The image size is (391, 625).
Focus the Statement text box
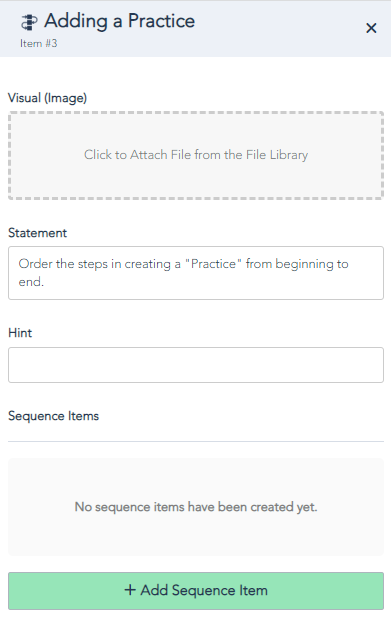pos(196,273)
